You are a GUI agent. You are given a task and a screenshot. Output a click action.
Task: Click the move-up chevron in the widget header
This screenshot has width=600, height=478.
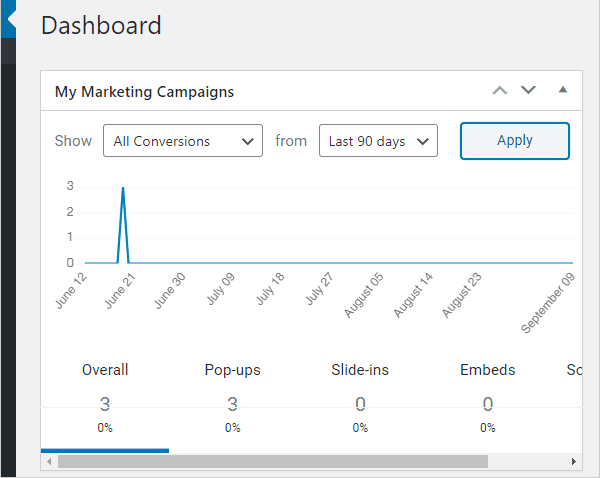click(500, 91)
